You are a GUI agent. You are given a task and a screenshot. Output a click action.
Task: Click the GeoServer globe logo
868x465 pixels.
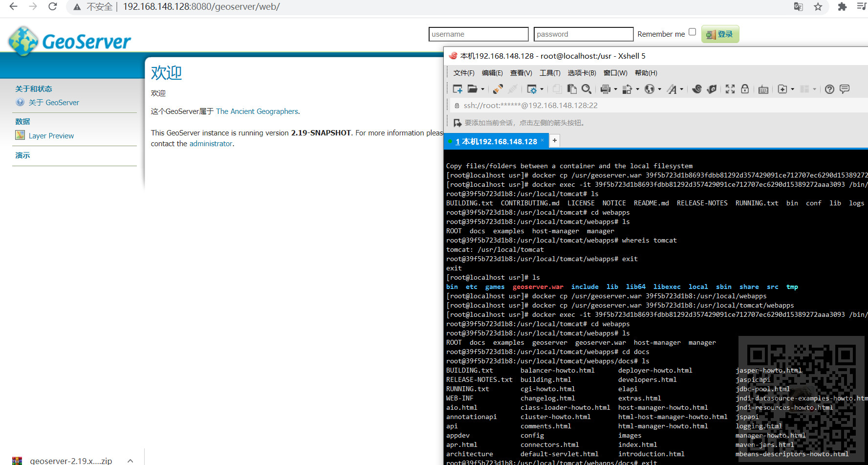point(23,41)
